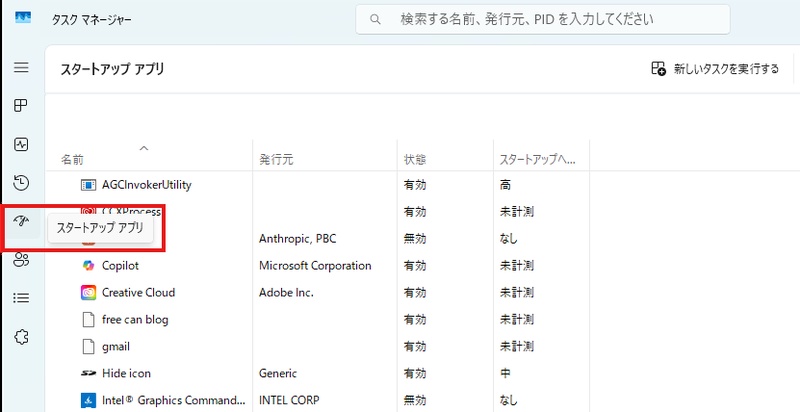Click the sort arrow above 名前
The image size is (800, 412).
point(144,148)
